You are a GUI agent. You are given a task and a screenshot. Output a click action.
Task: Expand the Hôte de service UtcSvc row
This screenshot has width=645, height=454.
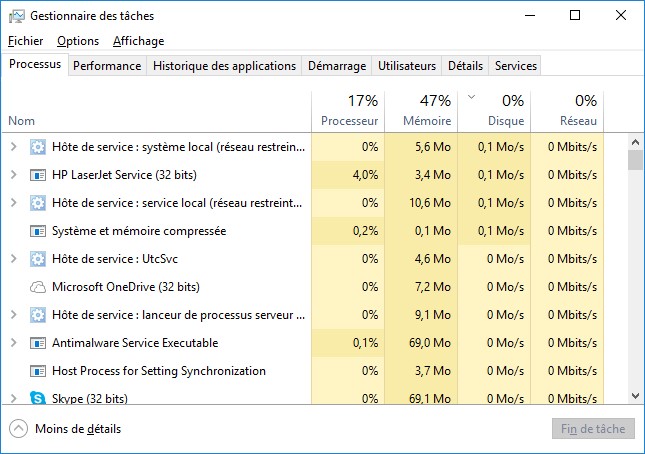13,259
